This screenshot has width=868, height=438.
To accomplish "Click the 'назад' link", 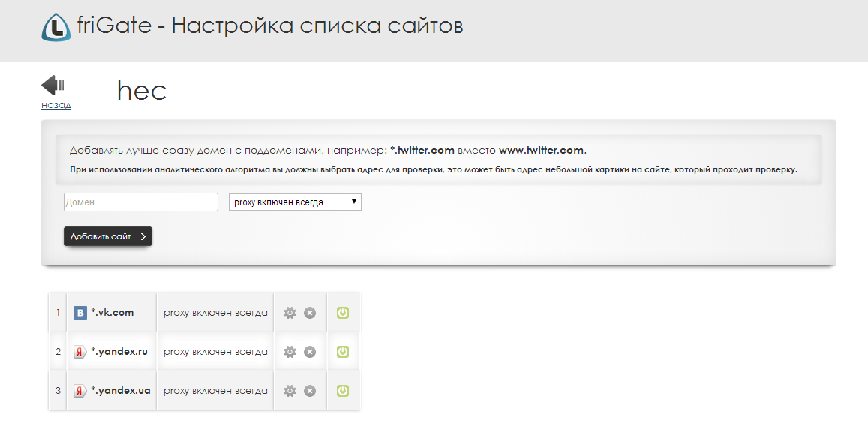I will coord(56,105).
